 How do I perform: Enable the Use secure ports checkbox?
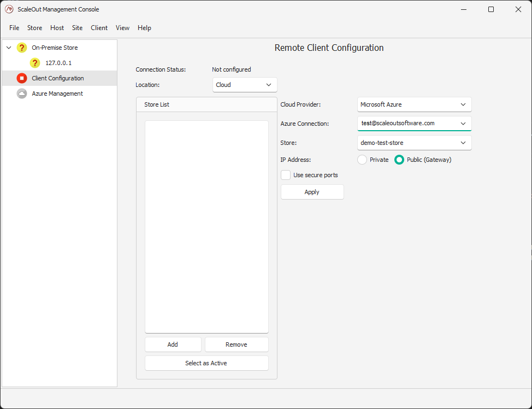286,175
